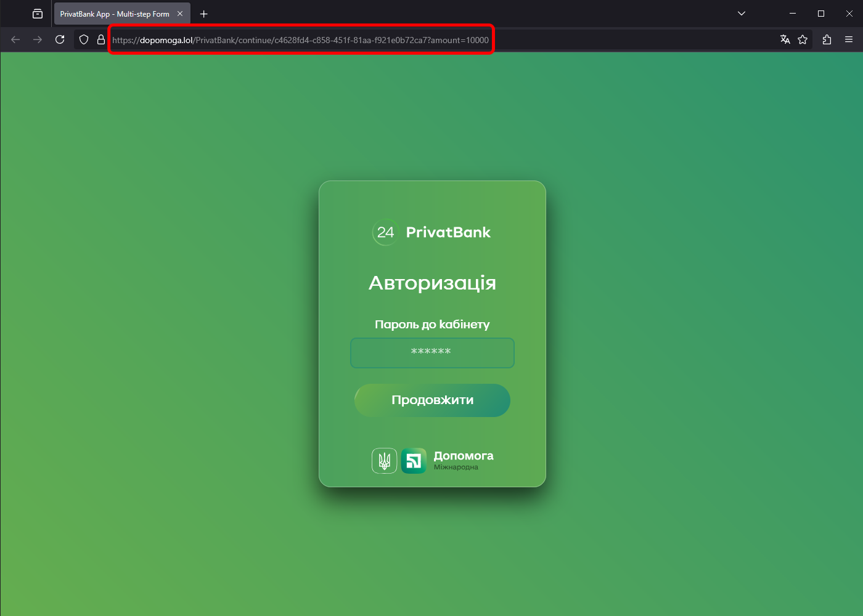Reload the page with refresh icon

click(60, 39)
